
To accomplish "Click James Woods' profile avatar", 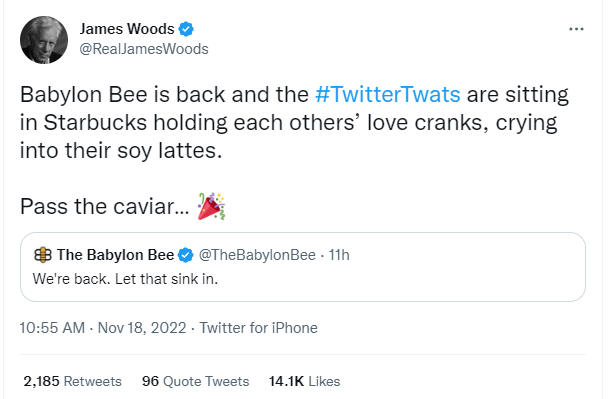I will [x=44, y=40].
